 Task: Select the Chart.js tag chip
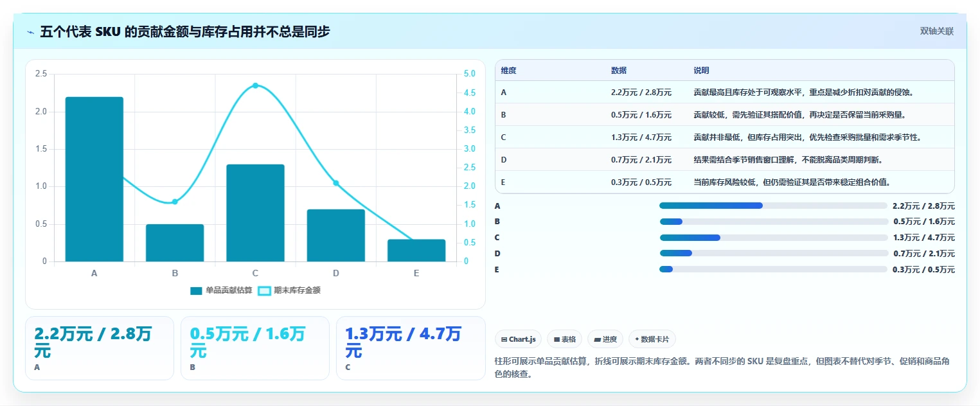519,339
